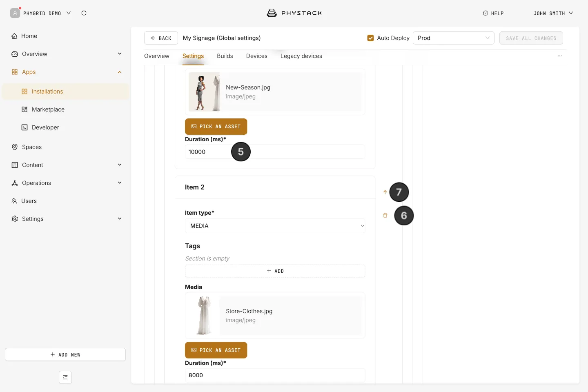
Task: Click the Settings gear icon in the sidebar
Action: click(15, 219)
